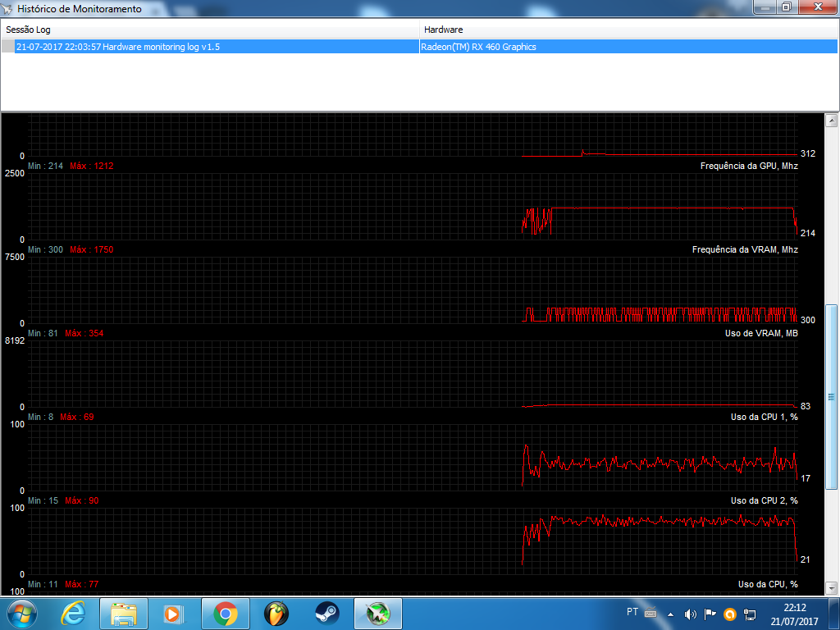Restore down the monitoring window
Image resolution: width=840 pixels, height=630 pixels.
(x=787, y=7)
